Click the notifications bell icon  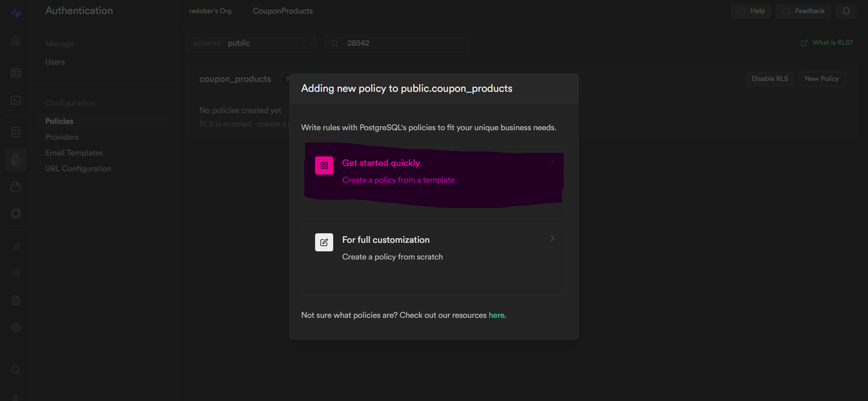click(846, 11)
